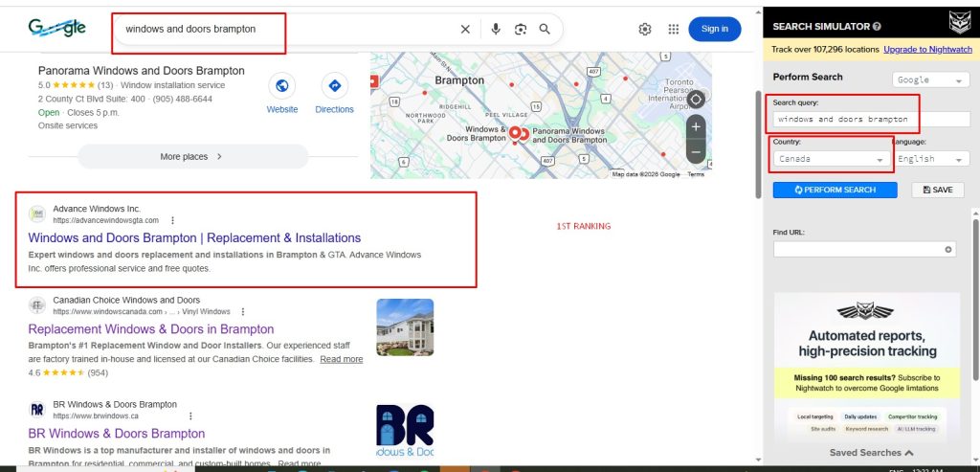The width and height of the screenshot is (980, 472).
Task: Open options for BR Windows result
Action: [190, 416]
